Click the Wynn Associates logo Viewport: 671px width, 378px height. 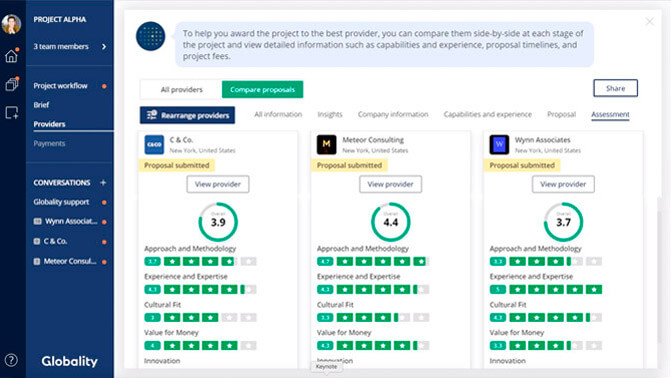pyautogui.click(x=499, y=145)
